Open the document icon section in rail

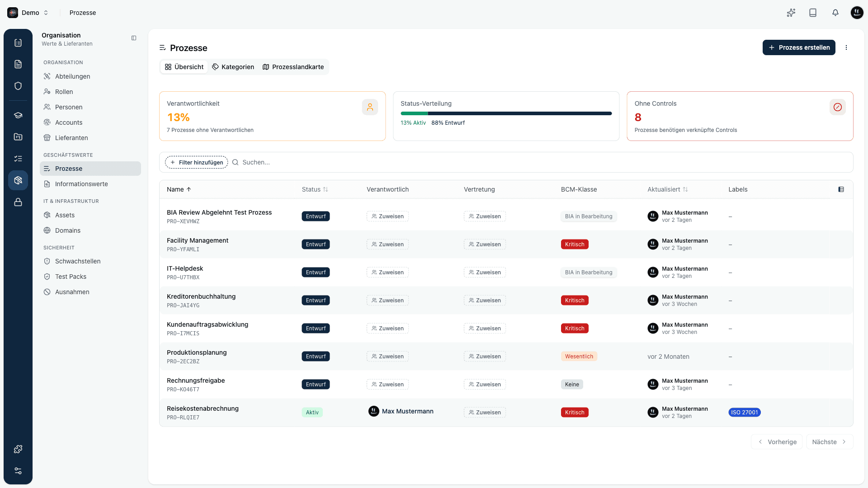[x=18, y=64]
